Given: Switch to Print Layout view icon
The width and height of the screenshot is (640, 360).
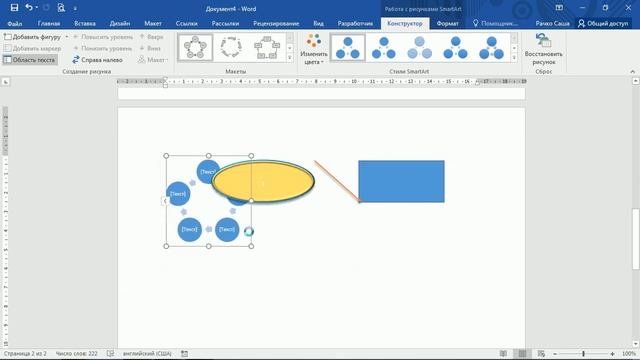Looking at the screenshot, I should pos(522,353).
